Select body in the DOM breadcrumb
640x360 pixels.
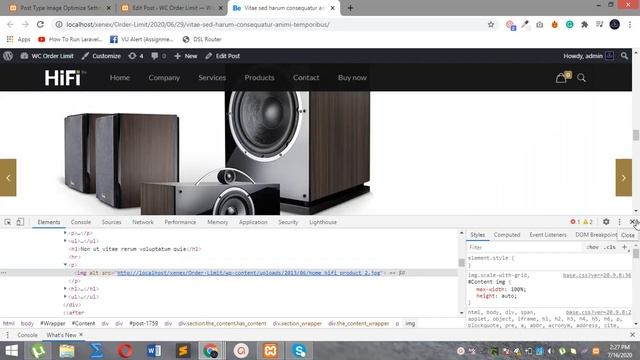(x=27, y=323)
